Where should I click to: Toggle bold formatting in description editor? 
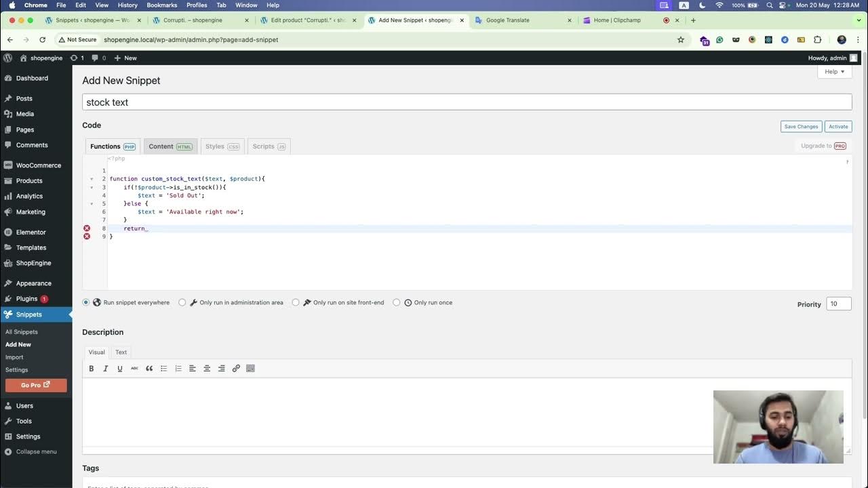click(91, 368)
